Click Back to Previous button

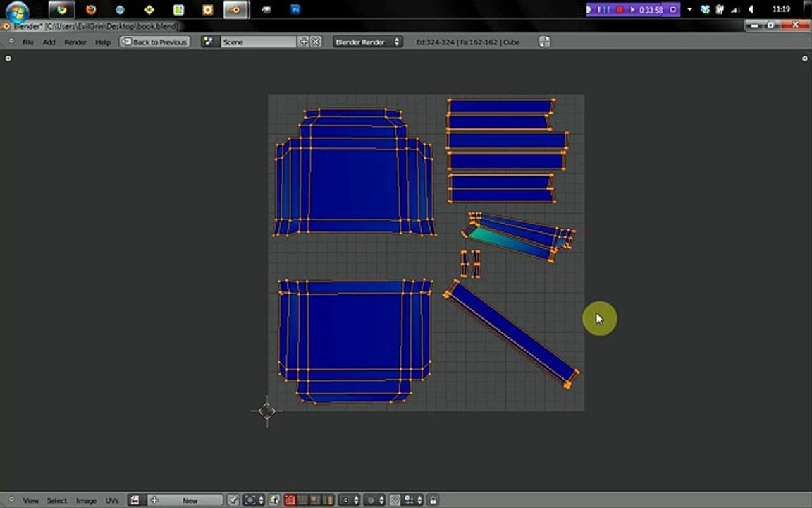155,42
